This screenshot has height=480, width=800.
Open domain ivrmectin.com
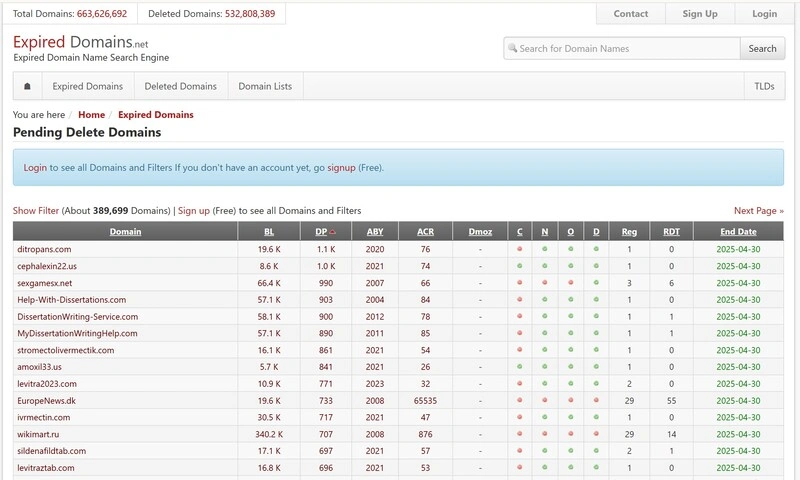[x=44, y=417]
